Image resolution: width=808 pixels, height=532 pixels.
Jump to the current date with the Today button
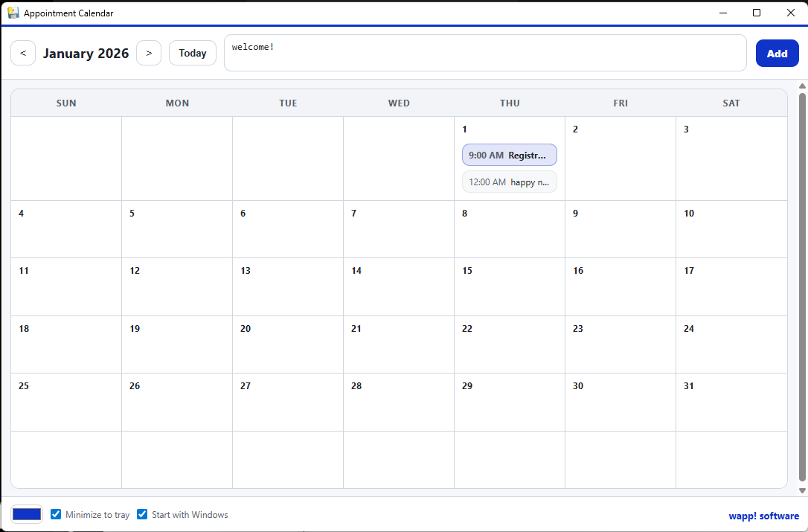[192, 53]
